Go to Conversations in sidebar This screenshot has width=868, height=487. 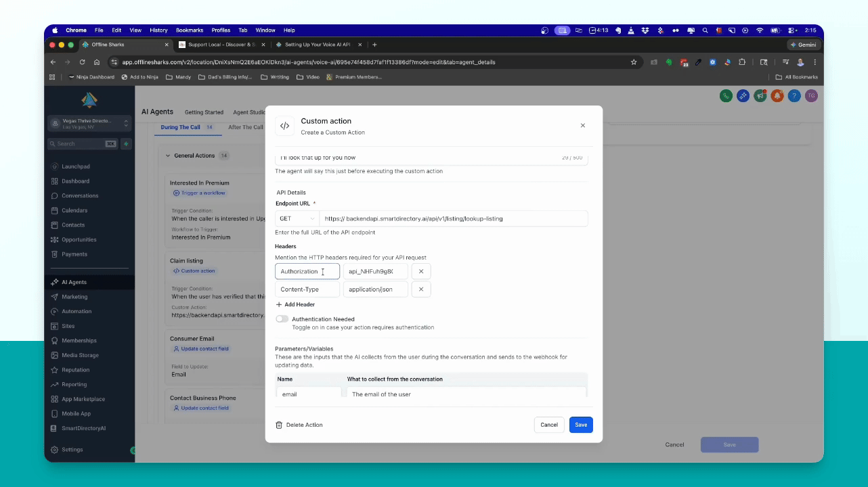pyautogui.click(x=80, y=195)
